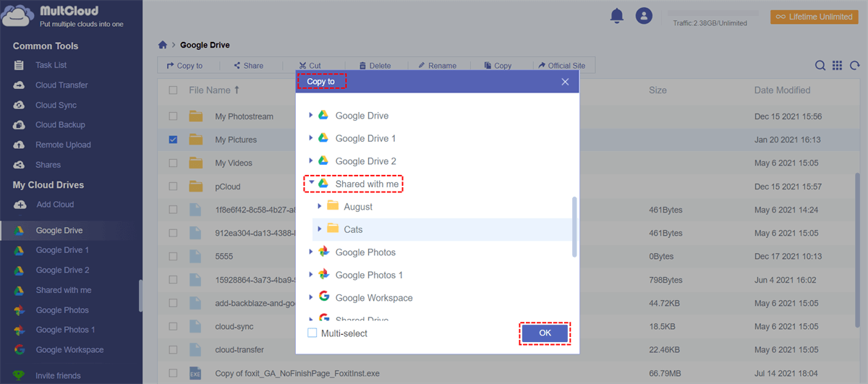868x384 pixels.
Task: Sort by the Size column header
Action: 658,90
